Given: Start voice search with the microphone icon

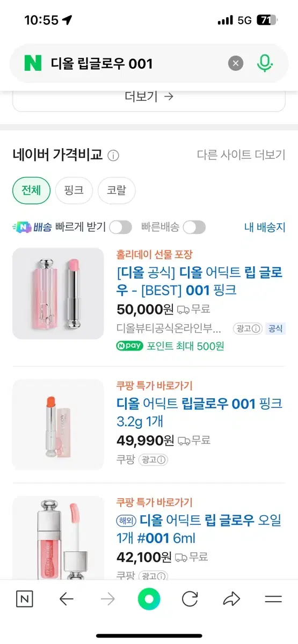Looking at the screenshot, I should (264, 63).
